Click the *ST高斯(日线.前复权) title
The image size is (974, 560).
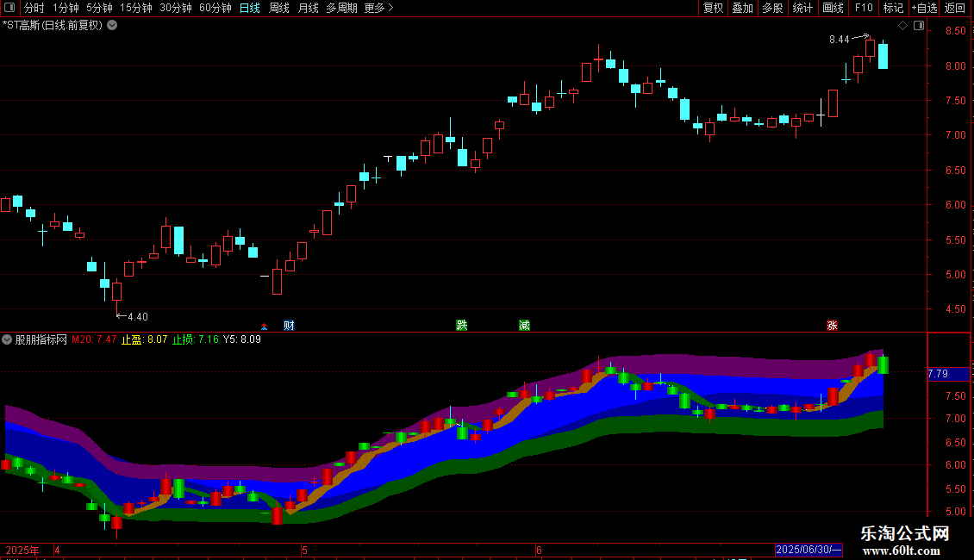(x=53, y=26)
